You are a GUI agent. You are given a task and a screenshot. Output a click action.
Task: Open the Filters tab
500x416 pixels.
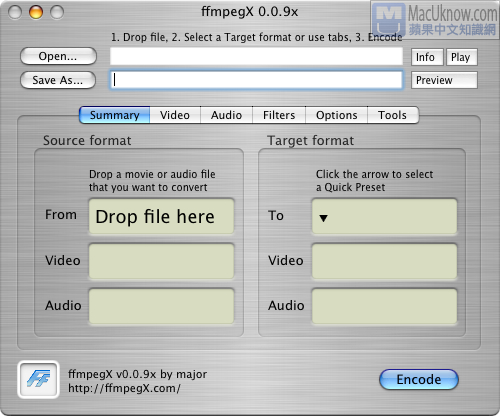tap(279, 115)
